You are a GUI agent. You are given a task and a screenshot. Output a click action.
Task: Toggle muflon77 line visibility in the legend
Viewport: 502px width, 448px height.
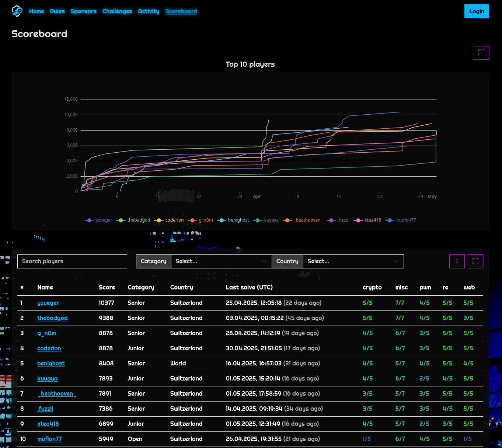pyautogui.click(x=401, y=220)
